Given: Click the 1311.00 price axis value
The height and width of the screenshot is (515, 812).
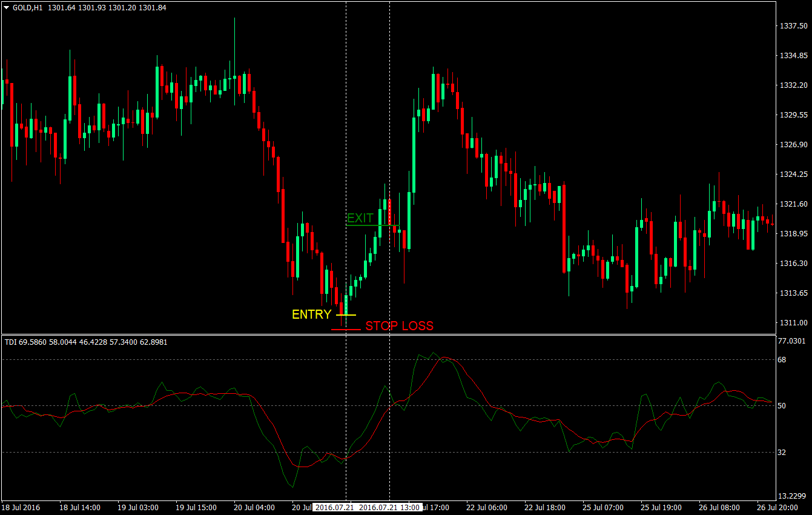Looking at the screenshot, I should point(793,322).
